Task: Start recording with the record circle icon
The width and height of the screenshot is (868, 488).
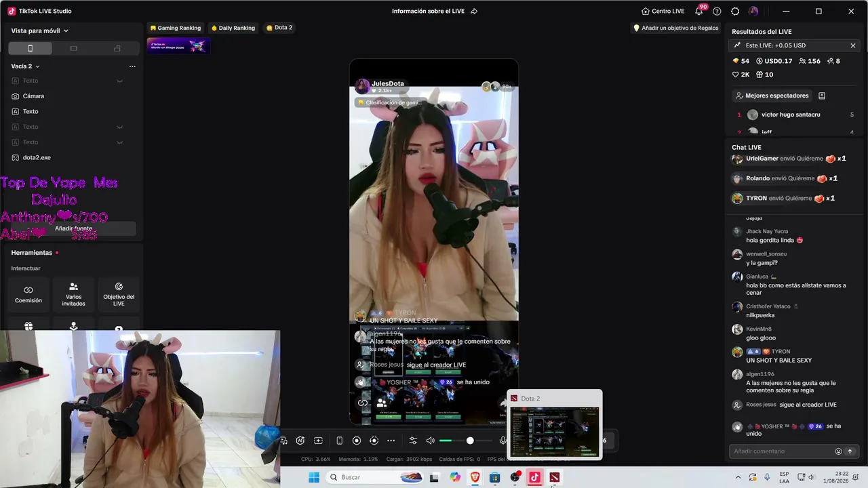Action: coord(357,441)
